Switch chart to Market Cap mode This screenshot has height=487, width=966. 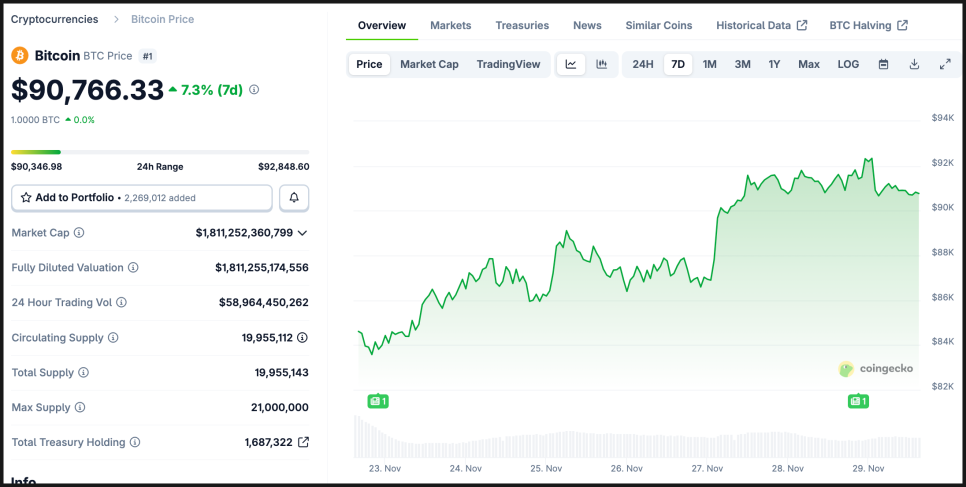429,64
